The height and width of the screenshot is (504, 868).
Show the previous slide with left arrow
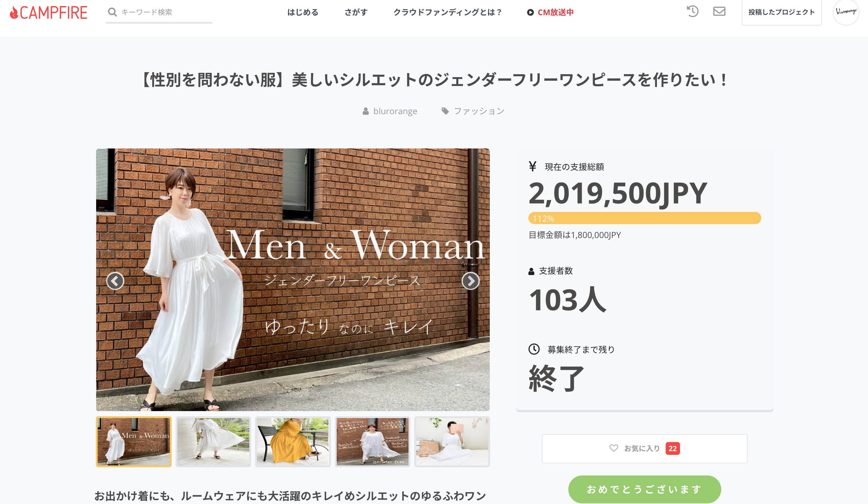(115, 281)
